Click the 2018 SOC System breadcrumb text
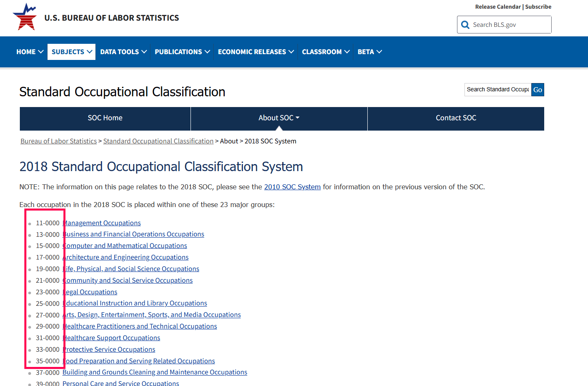 (x=270, y=141)
